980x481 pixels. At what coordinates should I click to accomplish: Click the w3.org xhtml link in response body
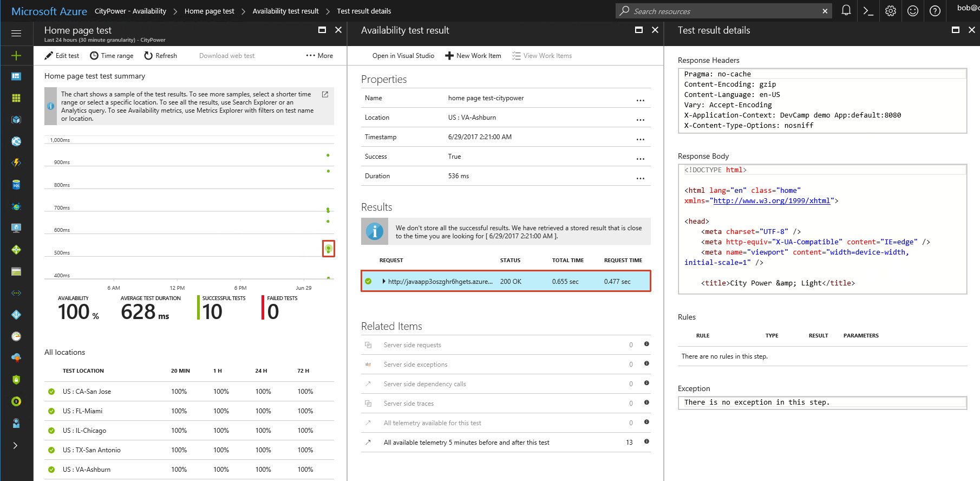click(x=772, y=200)
